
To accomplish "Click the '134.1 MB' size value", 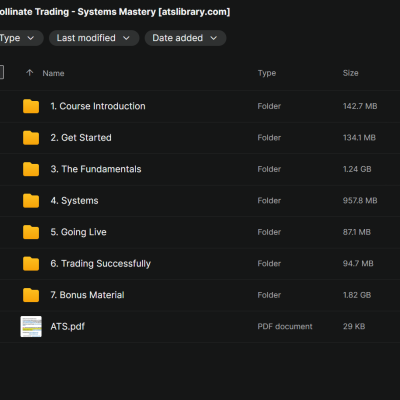I will [x=359, y=138].
